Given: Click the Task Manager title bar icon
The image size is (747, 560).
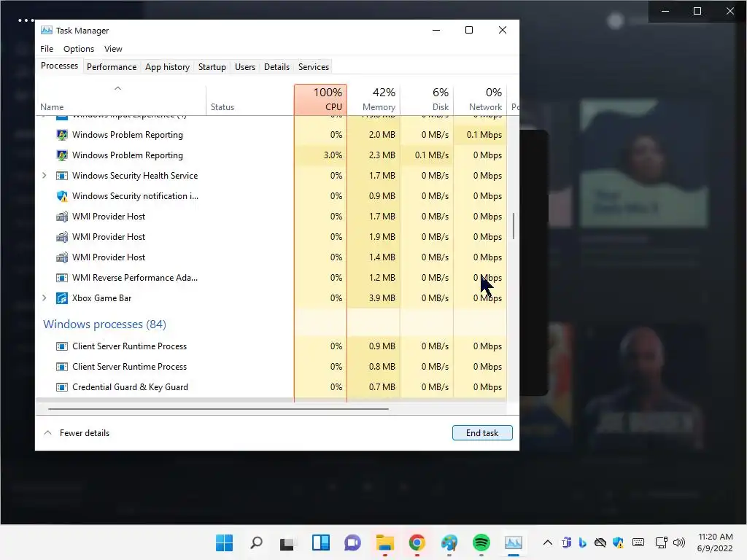Looking at the screenshot, I should coord(46,31).
